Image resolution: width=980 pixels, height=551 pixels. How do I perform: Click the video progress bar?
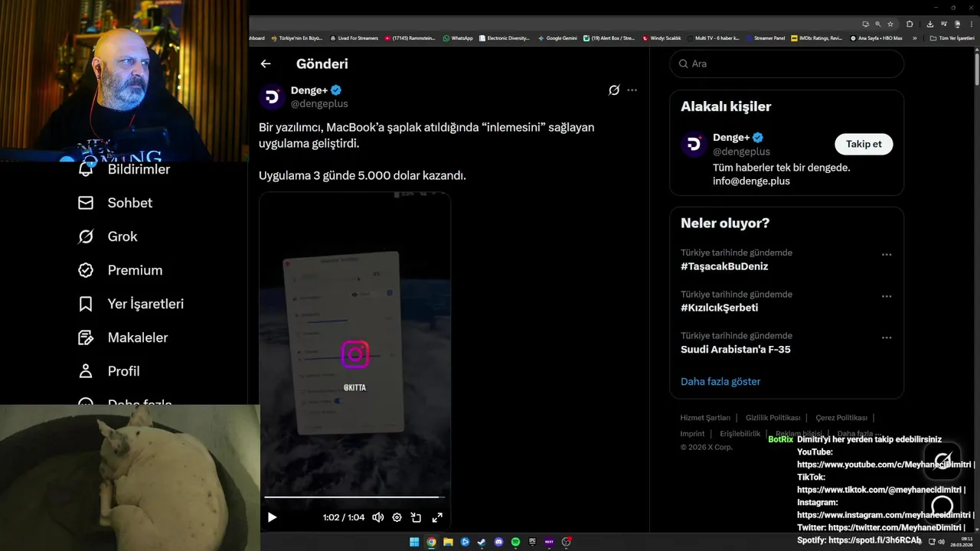[354, 497]
